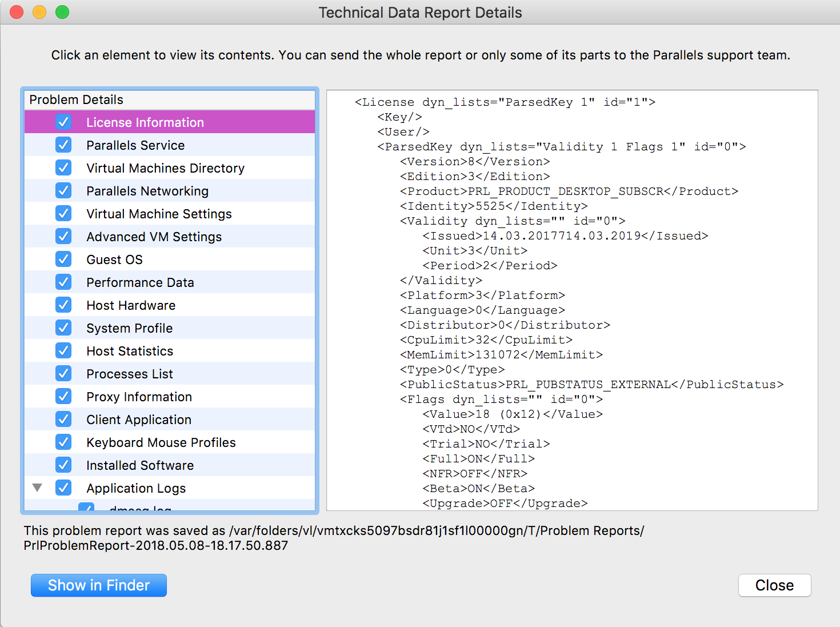Toggle the Installed Software checkbox
This screenshot has height=627, width=840.
63,465
